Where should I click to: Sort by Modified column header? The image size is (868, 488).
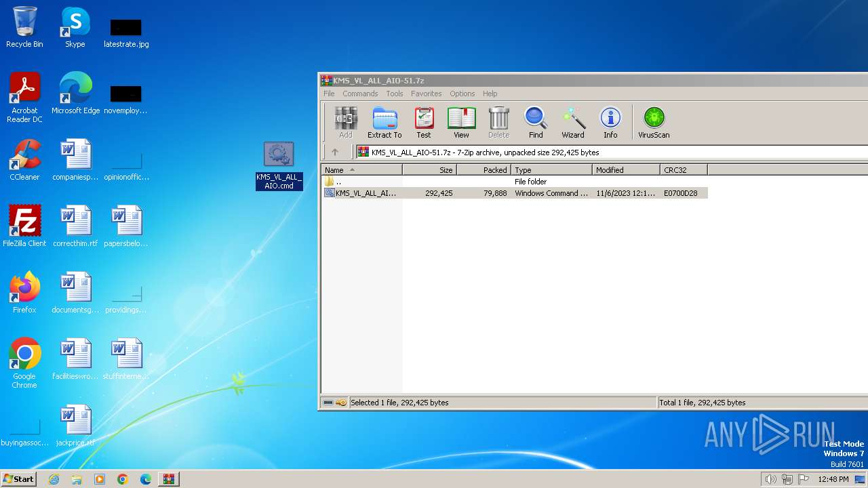tap(627, 170)
